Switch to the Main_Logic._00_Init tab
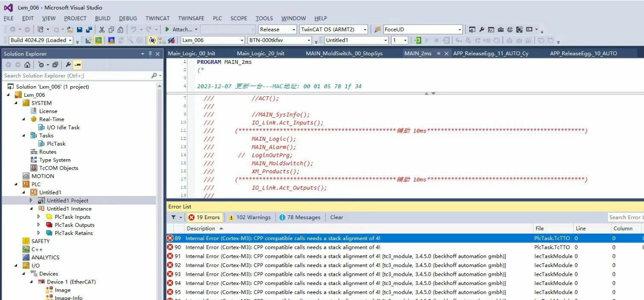The height and width of the screenshot is (300, 644). click(x=191, y=53)
